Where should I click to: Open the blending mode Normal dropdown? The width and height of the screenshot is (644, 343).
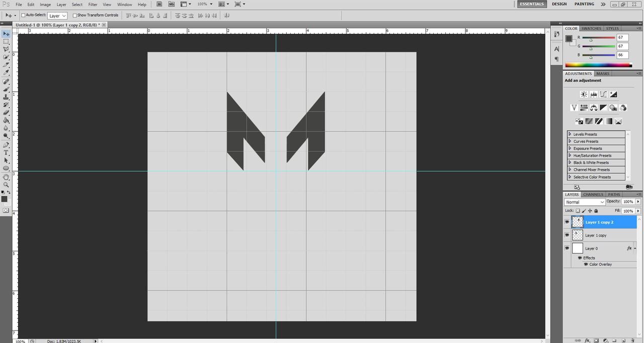click(x=585, y=202)
